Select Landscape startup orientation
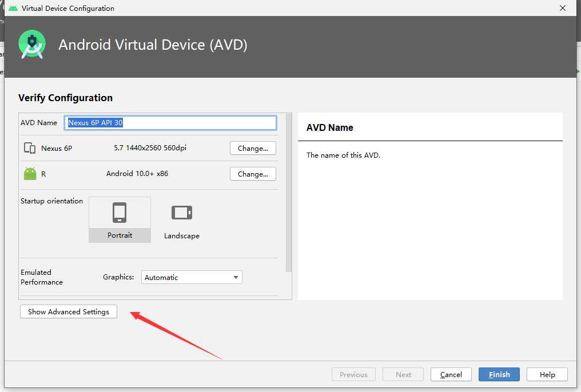Screen dimensions: 581x392 click(182, 221)
